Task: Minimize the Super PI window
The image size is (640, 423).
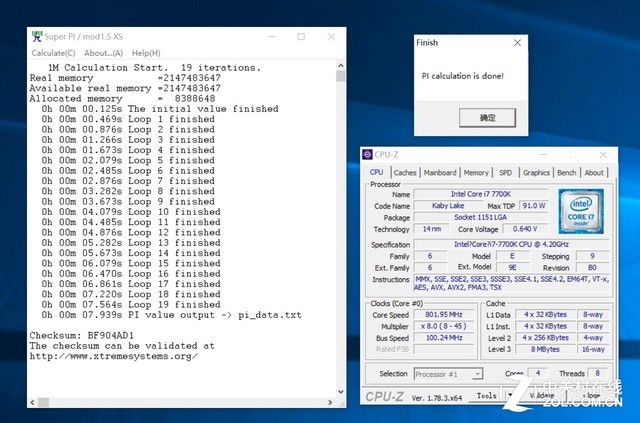Action: 271,37
